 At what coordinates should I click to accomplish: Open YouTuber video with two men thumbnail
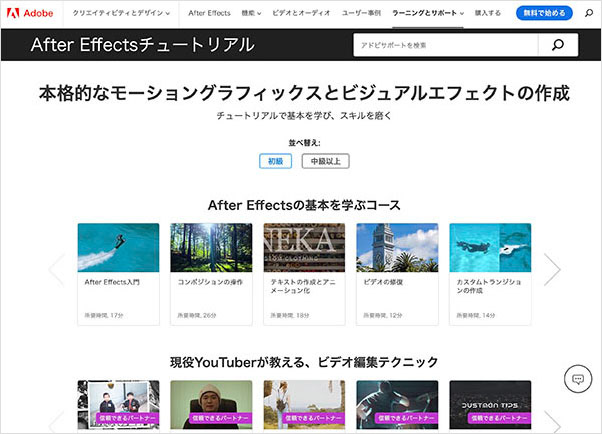pyautogui.click(x=118, y=404)
